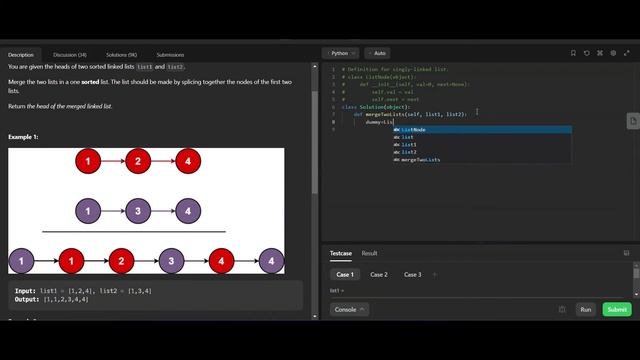Click the 'Return the head' sentence
This screenshot has height=360, width=640.
coord(60,106)
